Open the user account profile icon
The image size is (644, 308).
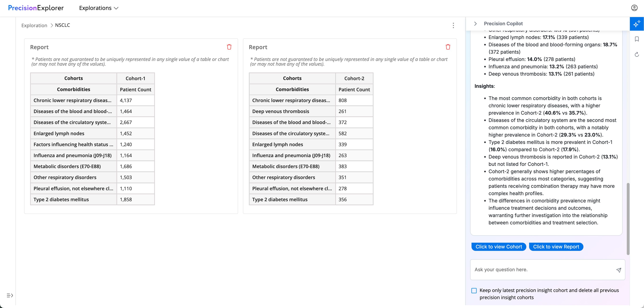pos(634,8)
